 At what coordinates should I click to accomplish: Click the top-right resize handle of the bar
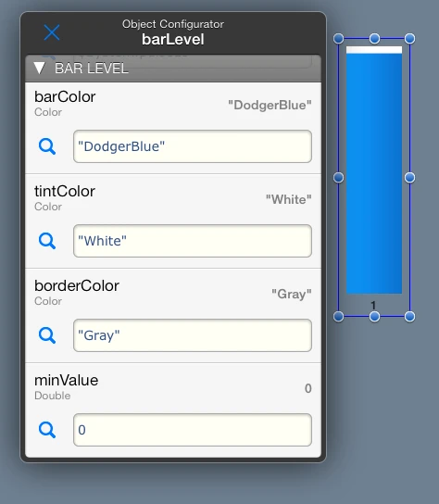(409, 39)
